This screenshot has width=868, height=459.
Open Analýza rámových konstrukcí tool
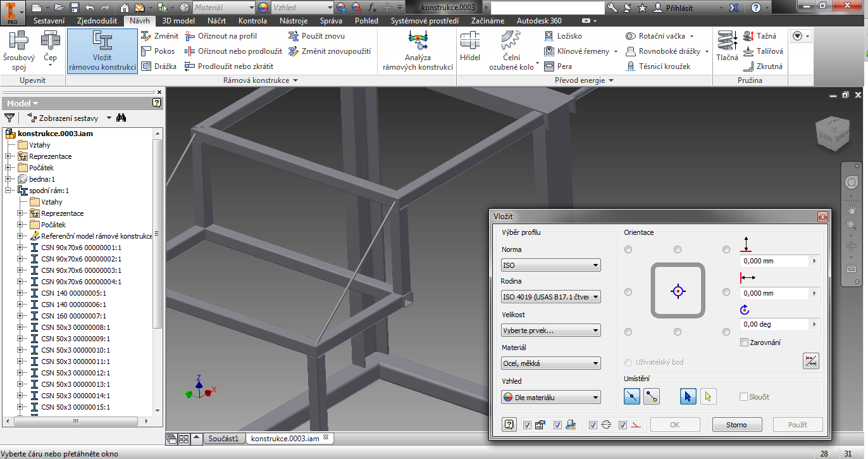[418, 51]
